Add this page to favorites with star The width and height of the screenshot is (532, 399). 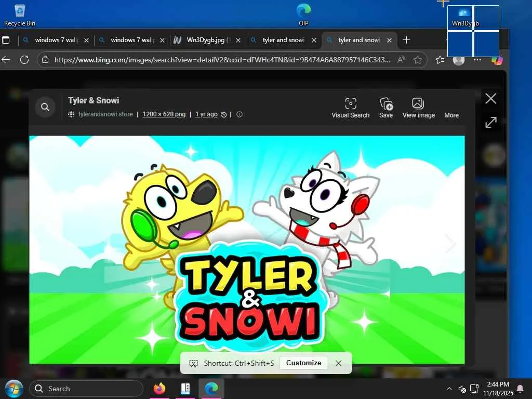(x=418, y=60)
